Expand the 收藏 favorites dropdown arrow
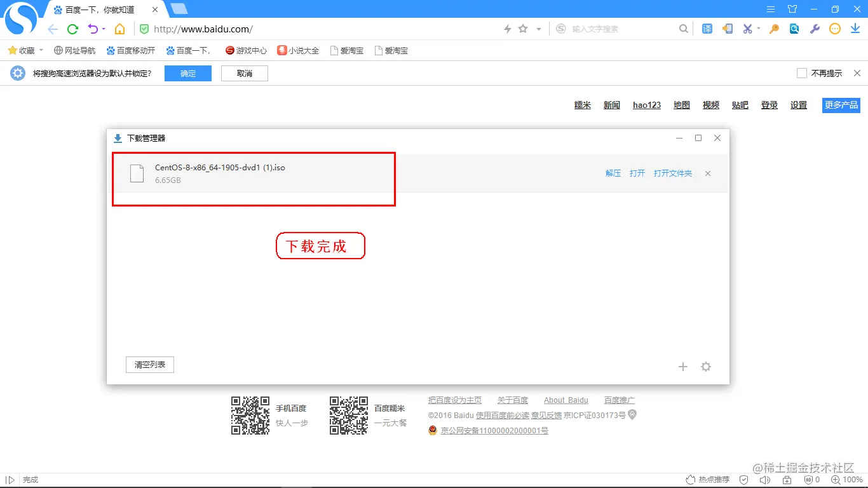Image resolution: width=868 pixels, height=488 pixels. coord(41,50)
